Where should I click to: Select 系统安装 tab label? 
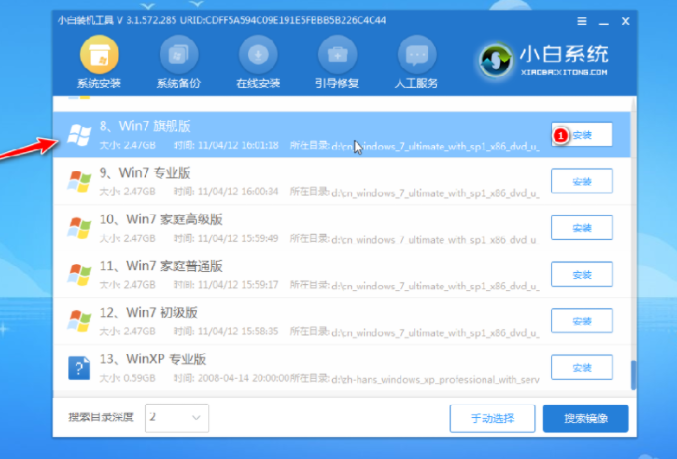tap(99, 83)
